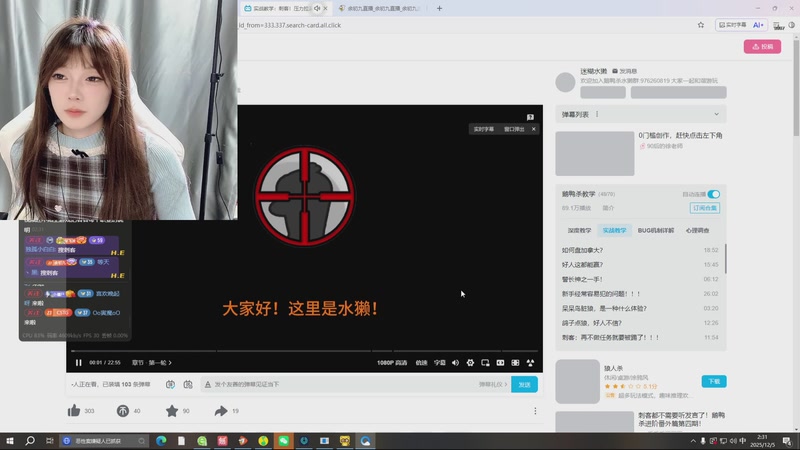Switch to BUG机制详解 tab

pyautogui.click(x=656, y=231)
